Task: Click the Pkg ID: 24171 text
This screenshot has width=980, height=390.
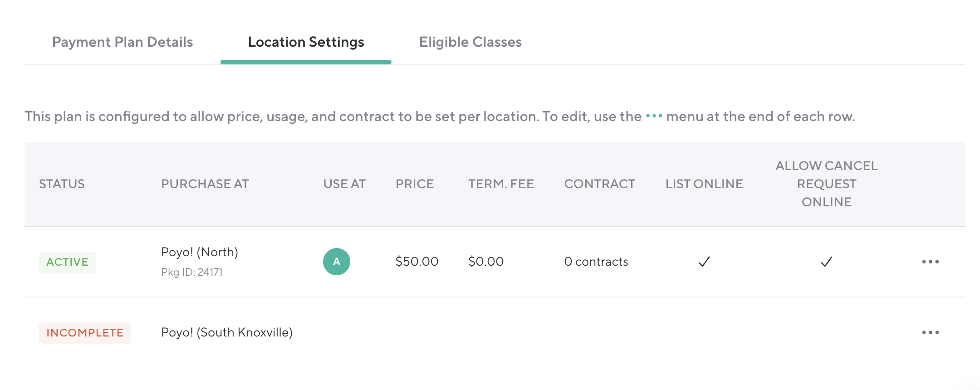Action: coord(192,272)
